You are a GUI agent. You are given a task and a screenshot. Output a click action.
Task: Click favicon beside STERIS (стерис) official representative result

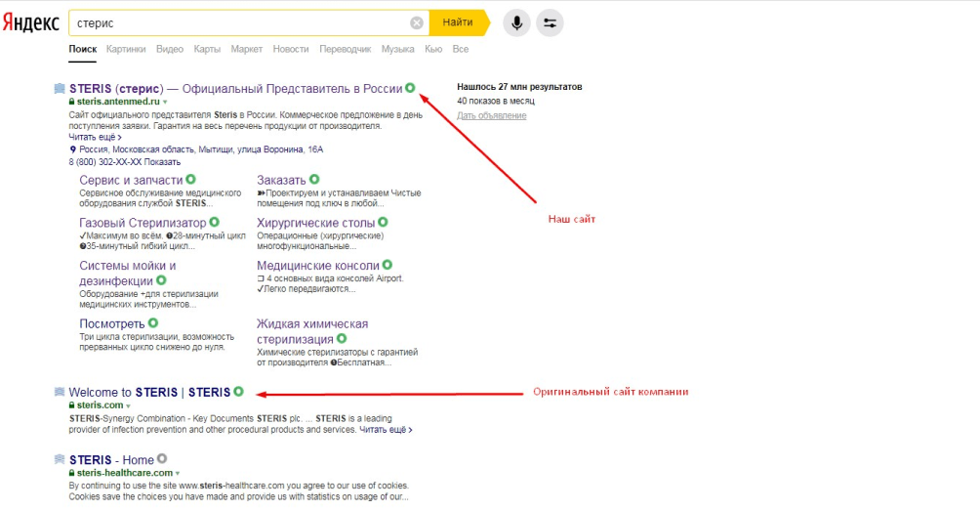pyautogui.click(x=60, y=88)
